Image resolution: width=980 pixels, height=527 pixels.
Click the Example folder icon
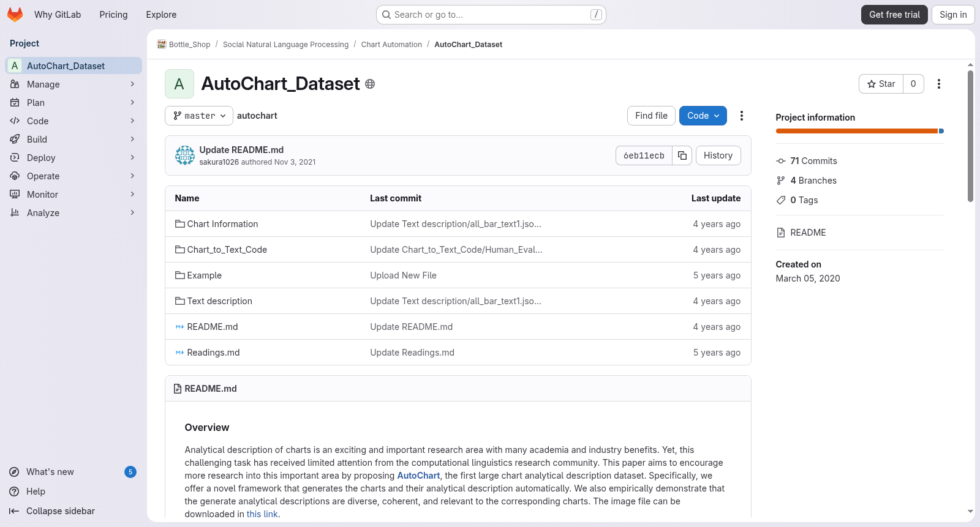pyautogui.click(x=180, y=275)
